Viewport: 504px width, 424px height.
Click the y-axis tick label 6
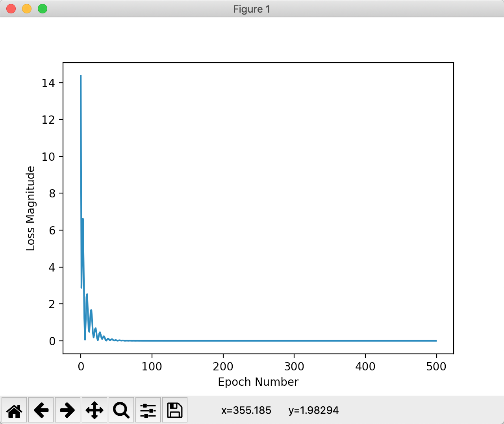coord(52,231)
